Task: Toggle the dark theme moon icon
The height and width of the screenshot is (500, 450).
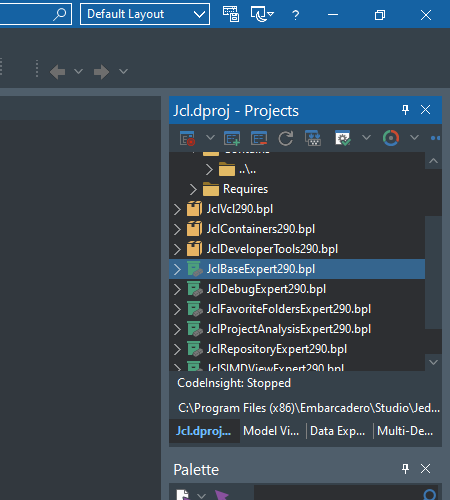Action: click(x=262, y=14)
